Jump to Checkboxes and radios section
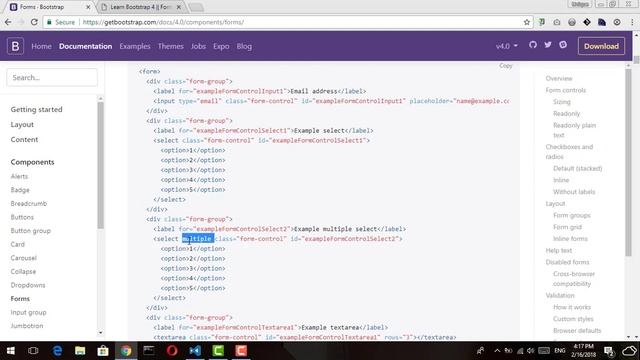 569,152
